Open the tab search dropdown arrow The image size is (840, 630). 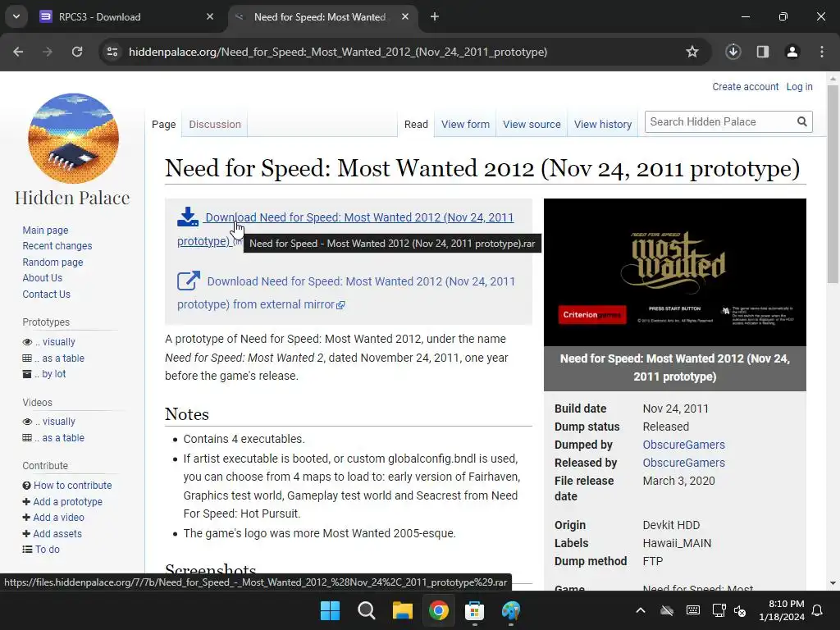16,16
